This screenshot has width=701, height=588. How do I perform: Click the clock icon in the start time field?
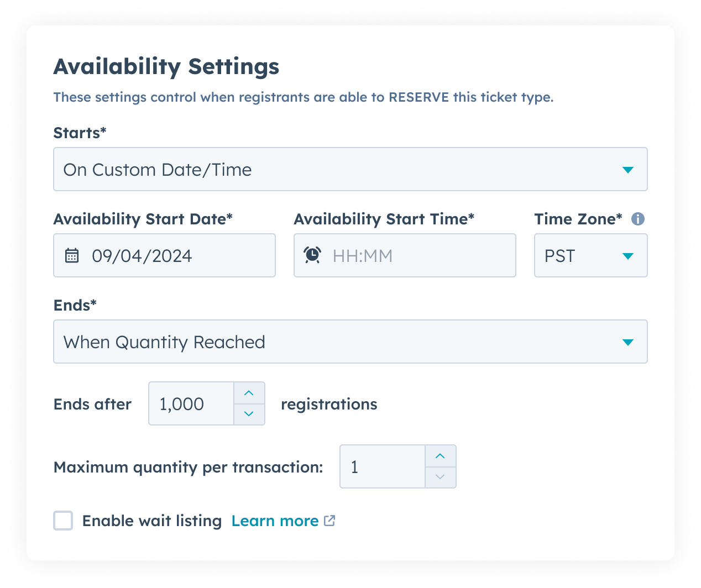[x=312, y=255]
